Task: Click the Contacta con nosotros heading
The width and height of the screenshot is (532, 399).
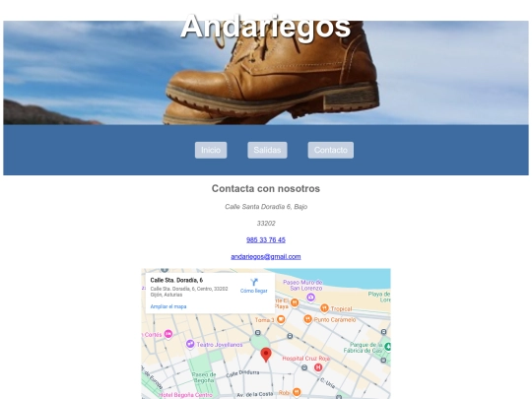Action: tap(266, 188)
